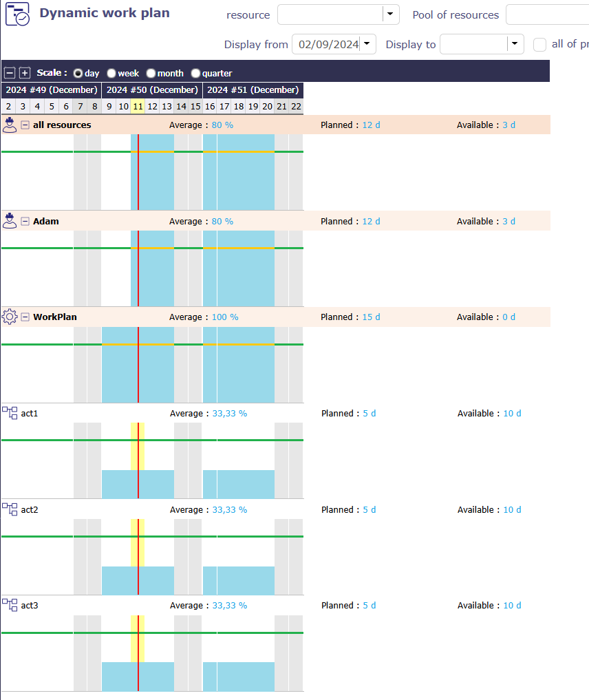Click the resource icon beside all resources
Viewport: 589px width, 700px height.
point(10,124)
